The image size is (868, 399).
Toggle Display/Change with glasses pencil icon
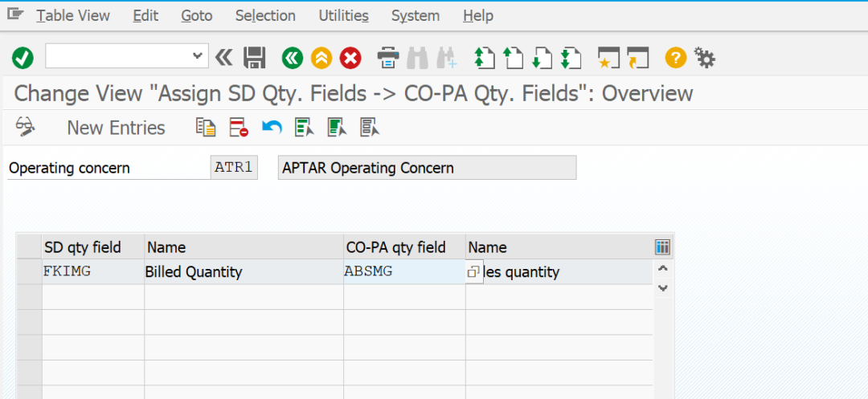26,127
